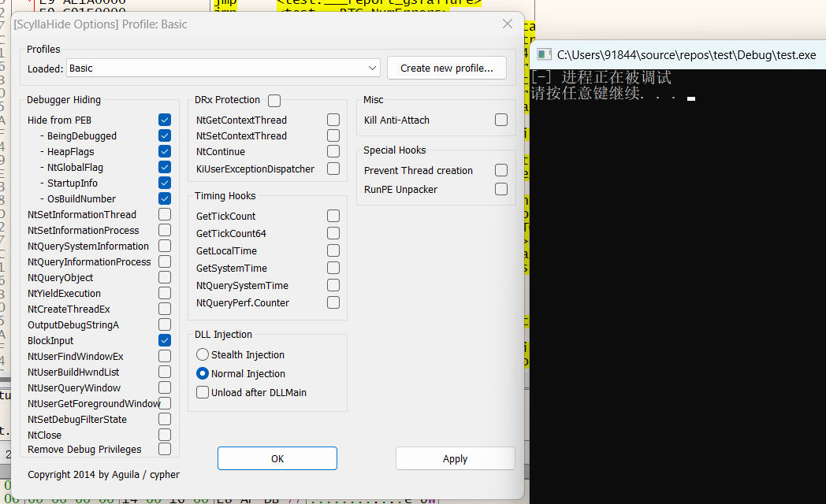
Task: Enable NtQueryPerf.Counter timing hook
Action: coord(333,303)
